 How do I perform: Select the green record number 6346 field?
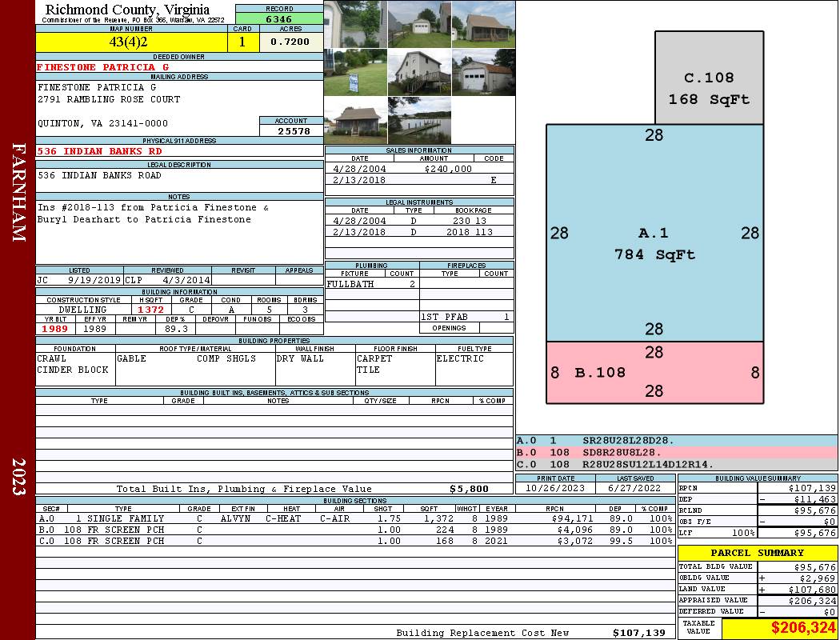tap(279, 18)
